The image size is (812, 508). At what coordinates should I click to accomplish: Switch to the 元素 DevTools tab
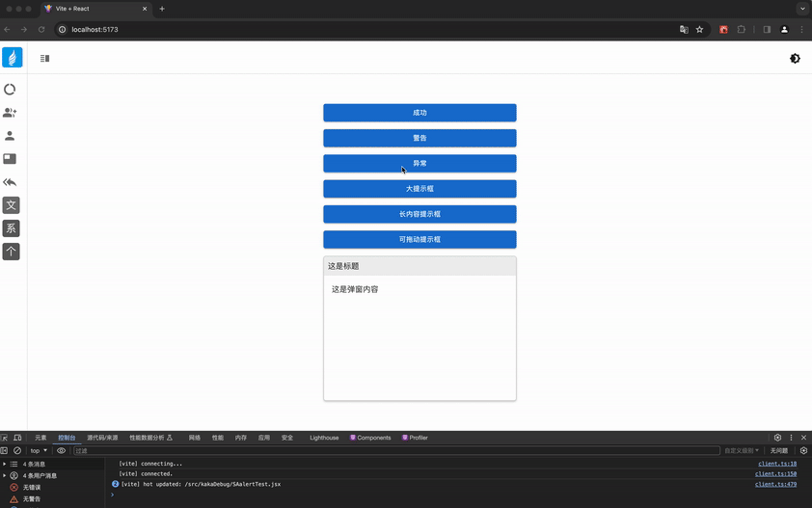pyautogui.click(x=41, y=438)
